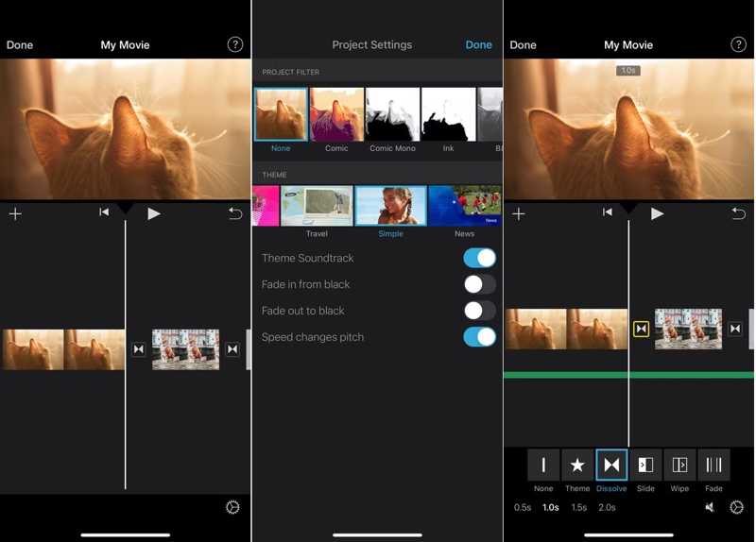The image size is (756, 542).
Task: Set transition duration to 1.5s
Action: [x=579, y=507]
